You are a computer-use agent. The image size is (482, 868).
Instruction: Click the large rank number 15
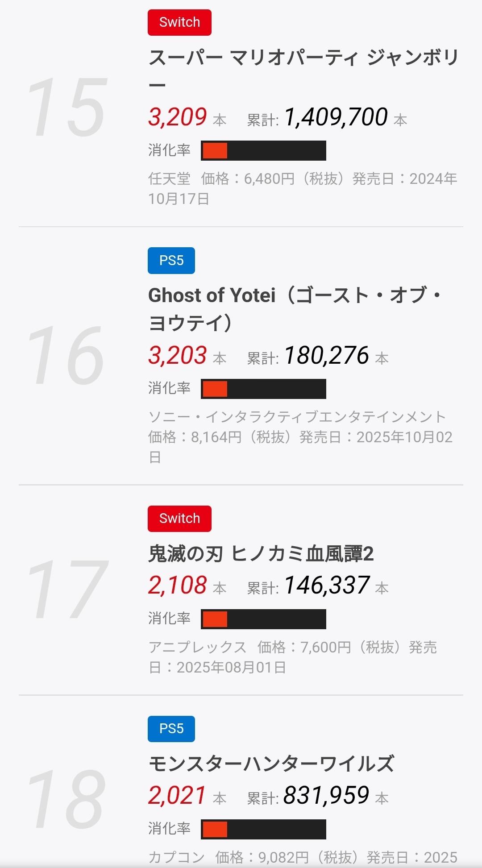click(x=67, y=107)
